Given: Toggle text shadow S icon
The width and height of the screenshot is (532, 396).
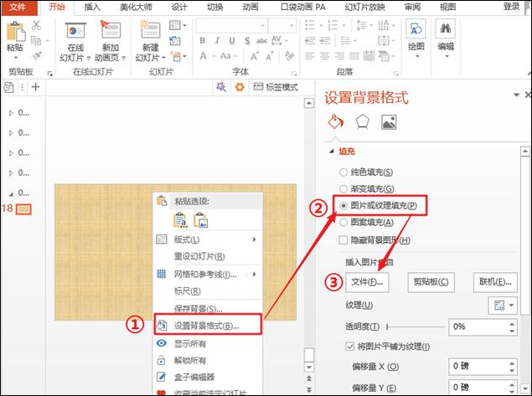Looking at the screenshot, I should (247, 41).
